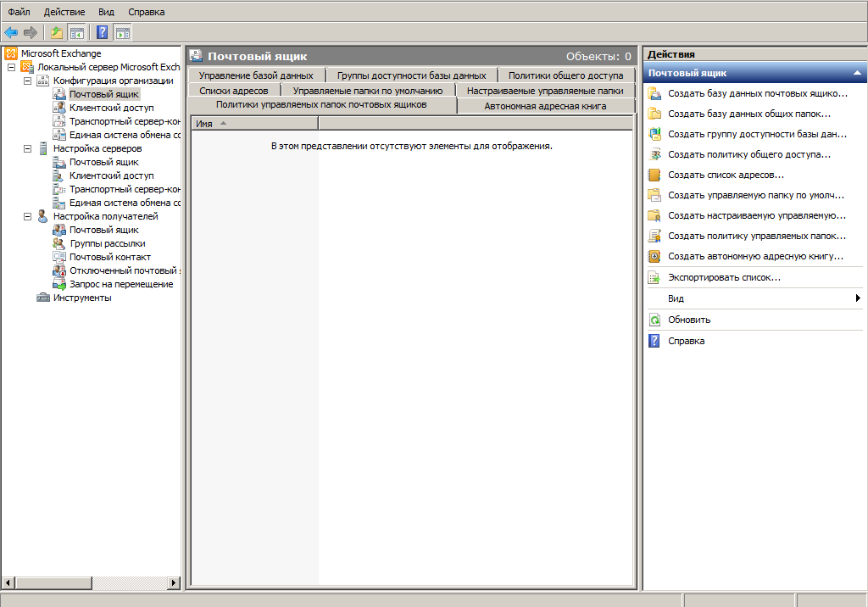This screenshot has width=868, height=607.
Task: Toggle the Show/Hide console tree icon
Action: tap(77, 33)
